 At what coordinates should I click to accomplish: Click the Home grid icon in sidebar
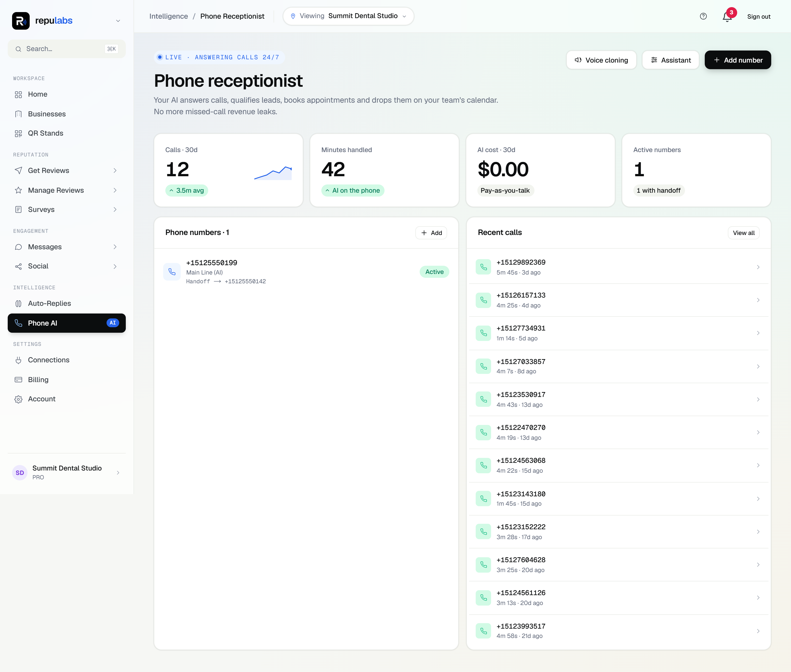coord(18,94)
